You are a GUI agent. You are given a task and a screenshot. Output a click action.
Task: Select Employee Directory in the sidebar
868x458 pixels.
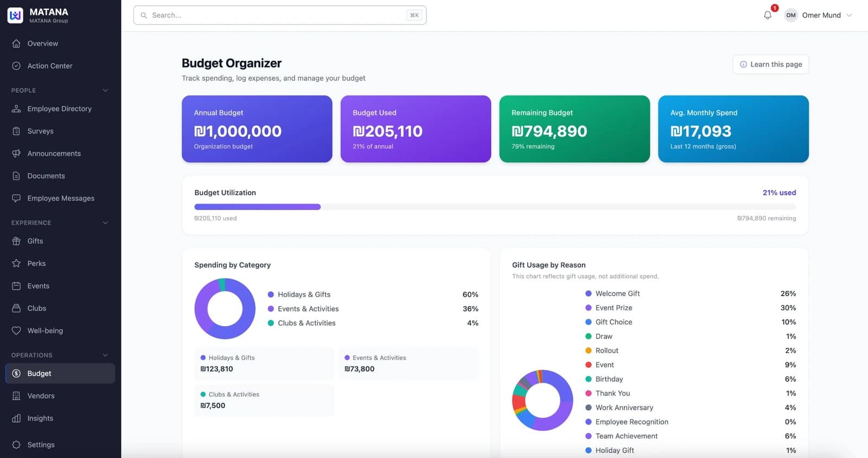tap(60, 109)
